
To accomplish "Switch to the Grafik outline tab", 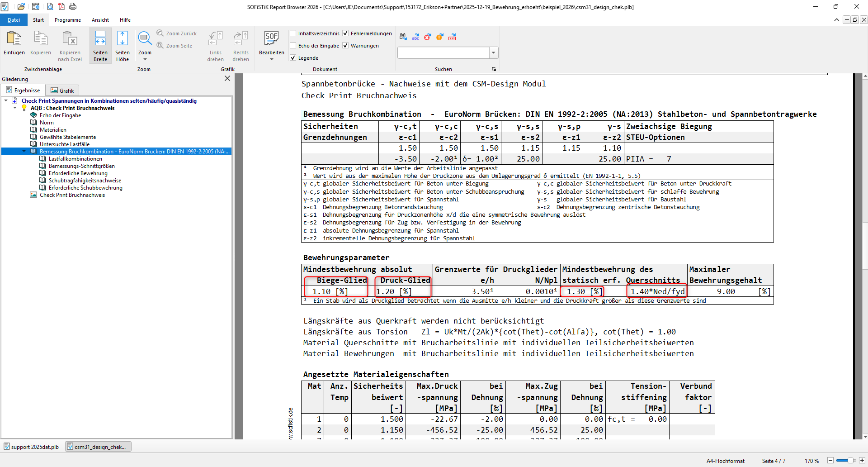I will [x=62, y=91].
